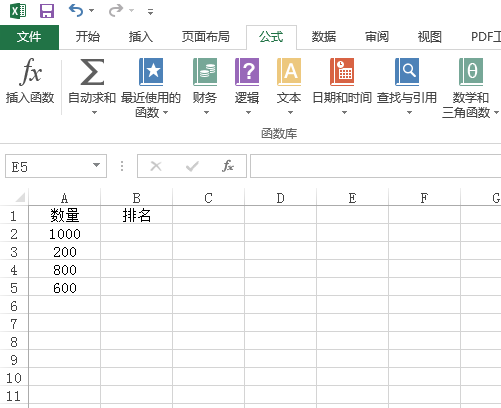Click cell with value 800
The width and height of the screenshot is (501, 408).
(x=65, y=269)
